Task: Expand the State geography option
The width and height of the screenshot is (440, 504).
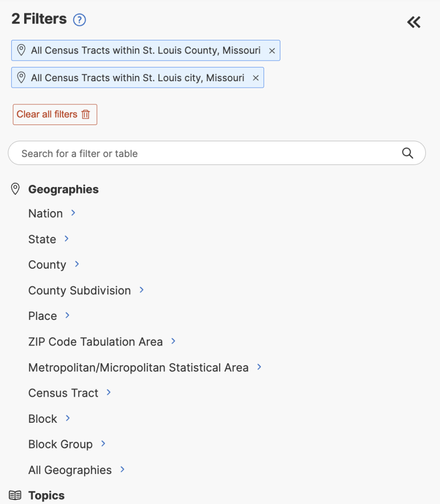Action: [x=42, y=239]
